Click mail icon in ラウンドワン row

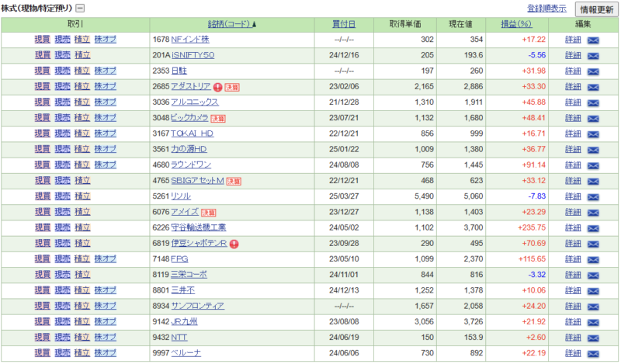[x=593, y=165]
